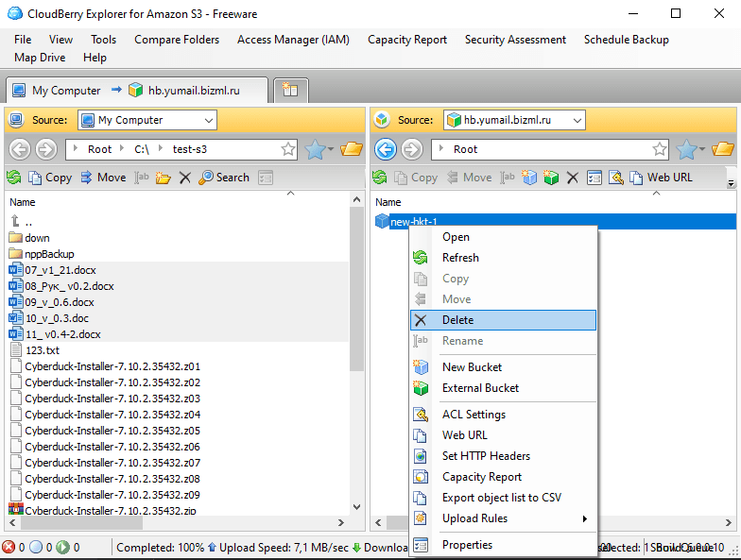Click ACL Settings key icon in right toolbar
Screen dimensions: 741x560
point(616,178)
